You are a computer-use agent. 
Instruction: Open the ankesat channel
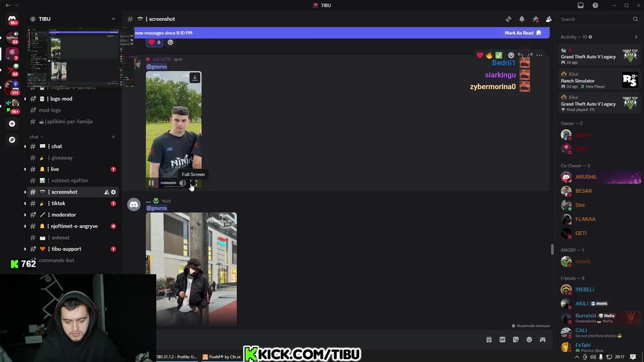(72, 237)
